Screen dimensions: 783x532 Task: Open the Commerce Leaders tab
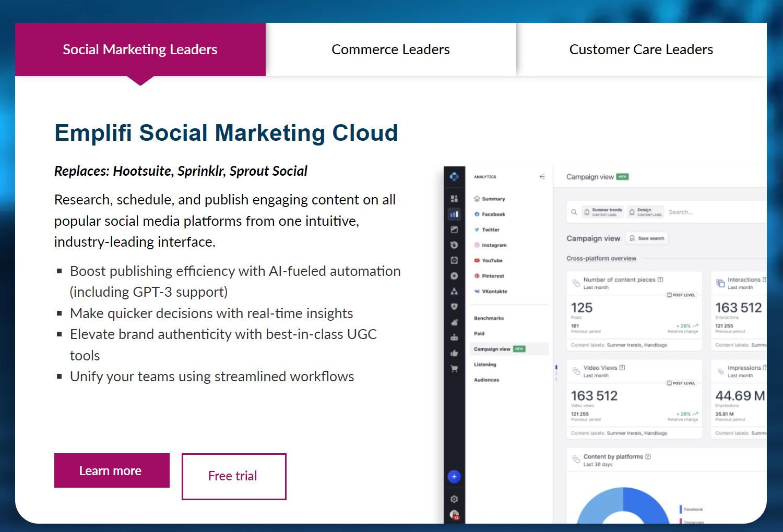coord(390,50)
